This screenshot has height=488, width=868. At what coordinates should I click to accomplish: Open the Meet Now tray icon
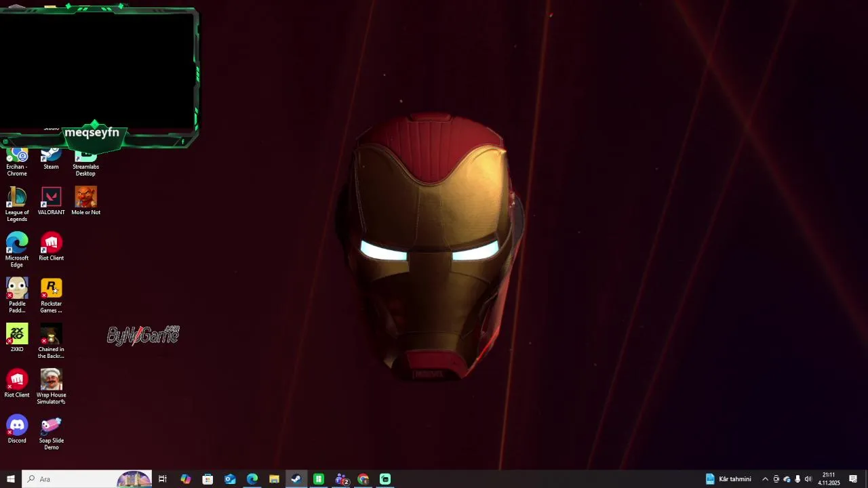[776, 479]
